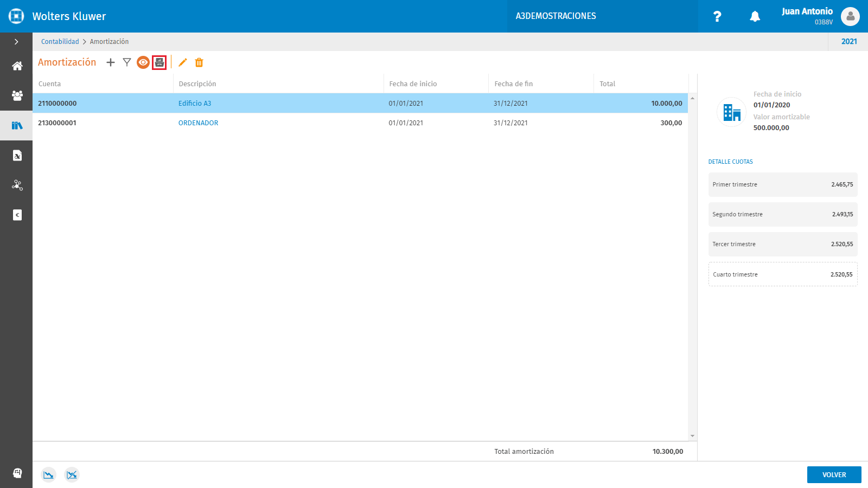The width and height of the screenshot is (868, 488).
Task: Click the crossed-out chart icon at the bottom
Action: (72, 475)
